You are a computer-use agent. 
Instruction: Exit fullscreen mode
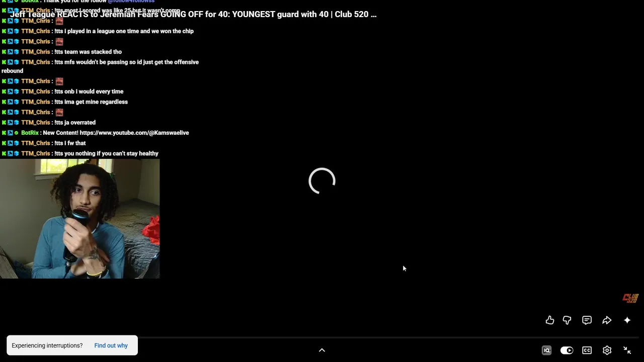[x=627, y=350]
